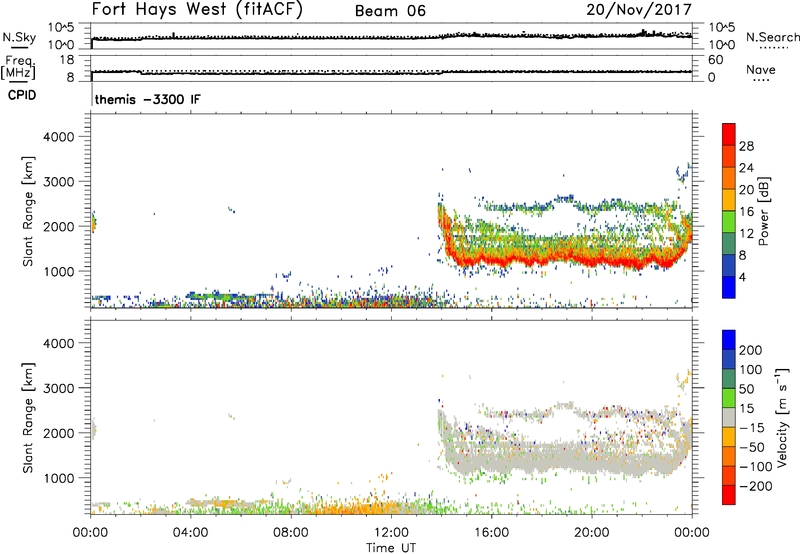Click the '-15' tick on Velocity colorbar
The height and width of the screenshot is (554, 800).
click(752, 428)
